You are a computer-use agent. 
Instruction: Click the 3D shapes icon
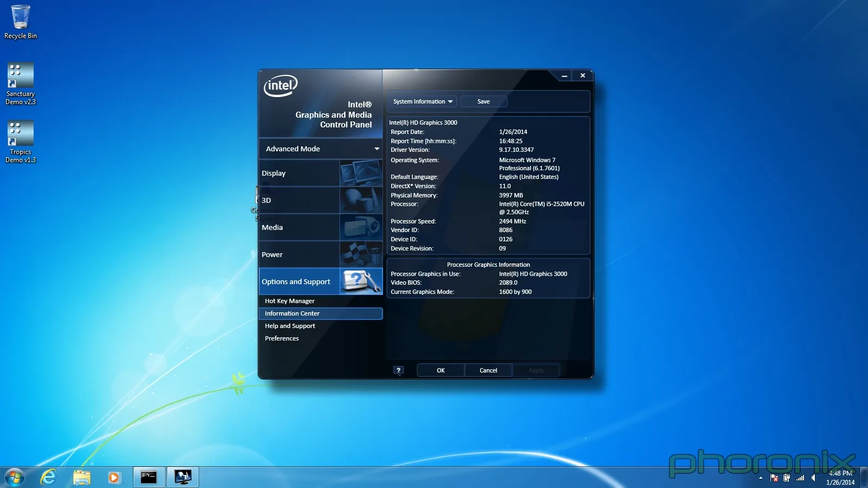click(361, 200)
